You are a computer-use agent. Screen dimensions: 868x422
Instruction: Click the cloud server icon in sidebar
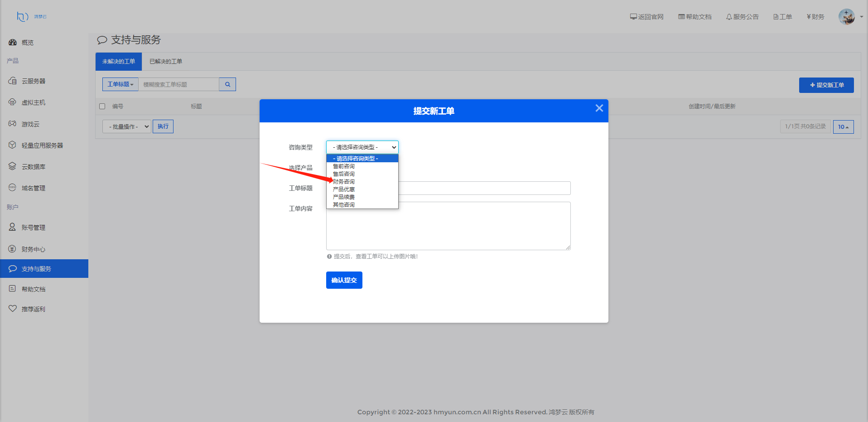pyautogui.click(x=12, y=81)
